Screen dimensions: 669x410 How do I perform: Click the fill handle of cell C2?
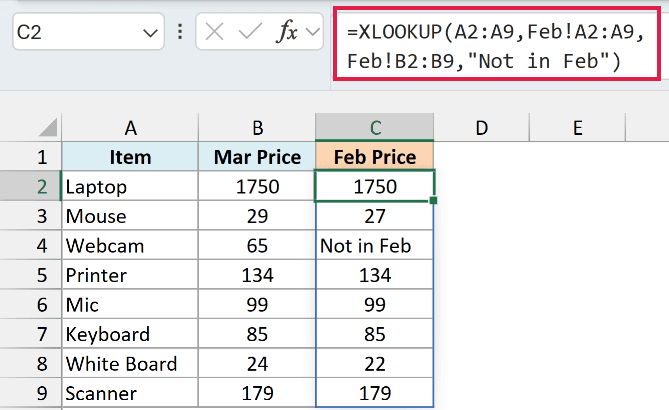click(433, 200)
